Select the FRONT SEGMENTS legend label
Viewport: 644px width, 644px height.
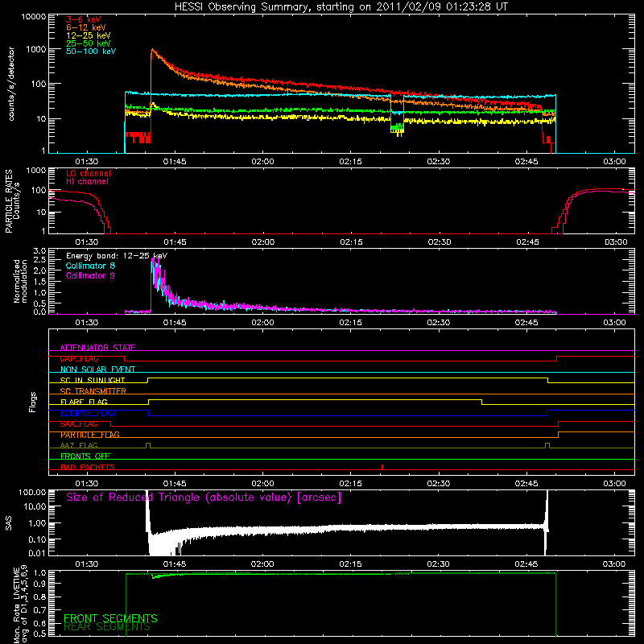point(110,618)
